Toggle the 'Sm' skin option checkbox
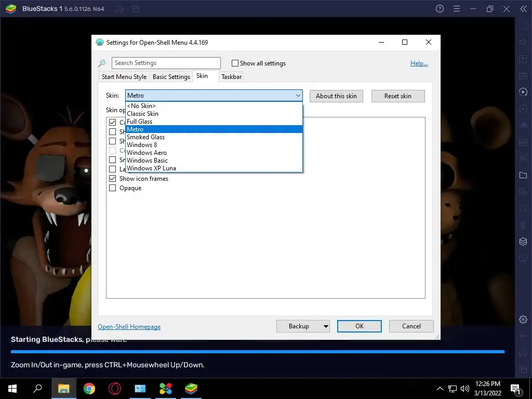The height and width of the screenshot is (399, 532). (112, 159)
